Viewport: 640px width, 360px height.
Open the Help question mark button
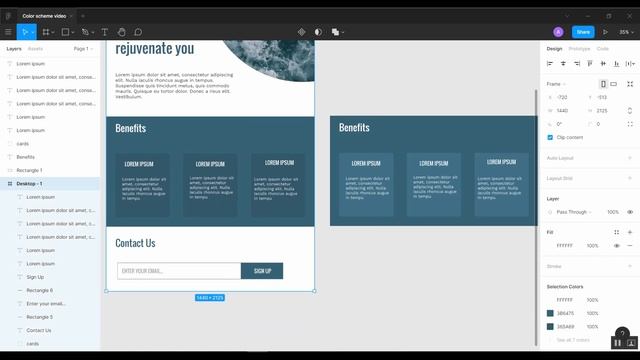[622, 333]
